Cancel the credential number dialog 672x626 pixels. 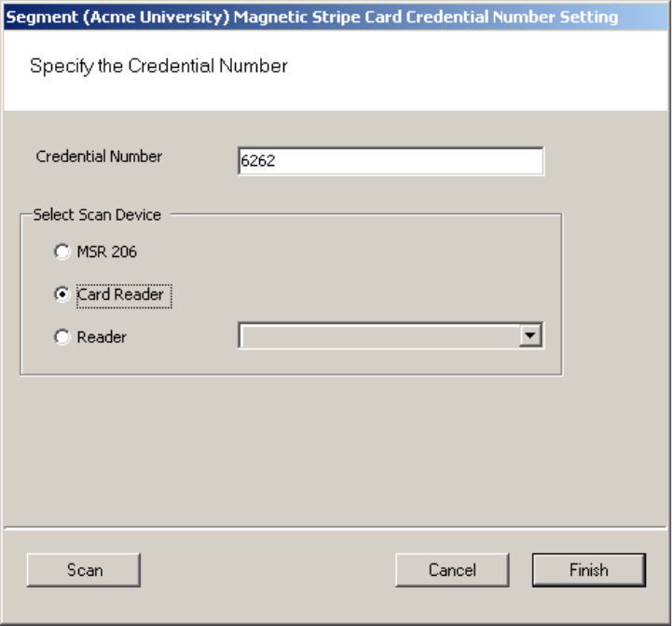452,570
